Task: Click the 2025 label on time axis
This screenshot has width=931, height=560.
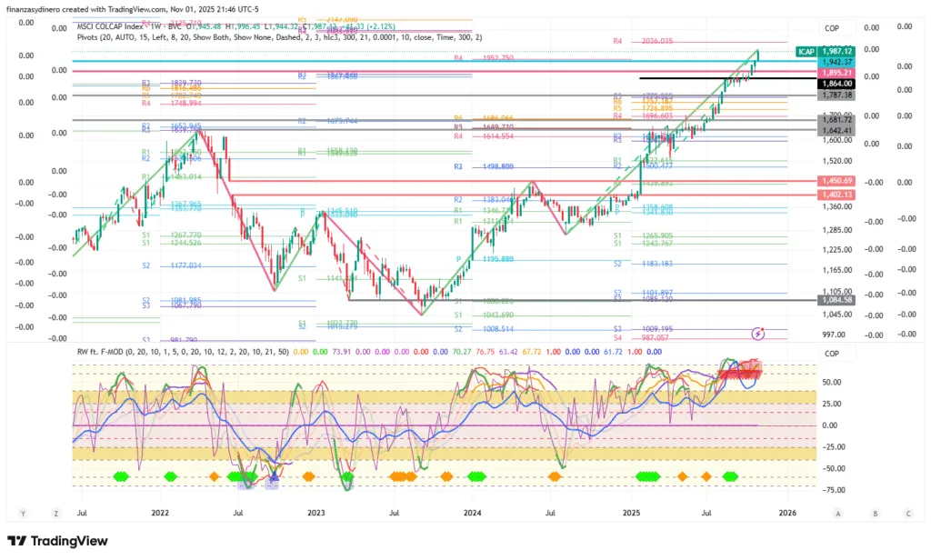Action: point(631,513)
